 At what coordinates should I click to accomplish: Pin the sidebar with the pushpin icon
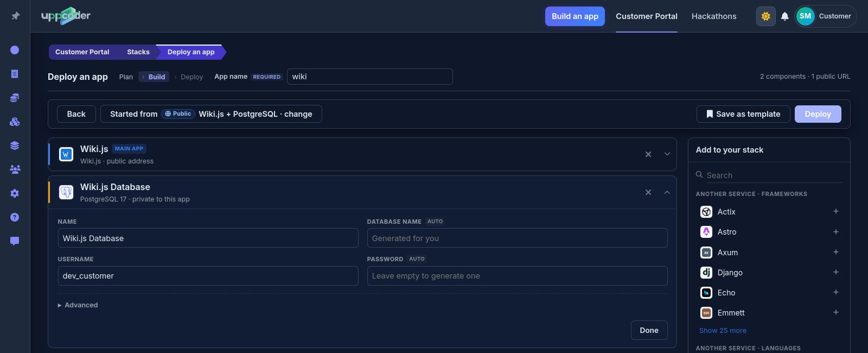click(15, 16)
